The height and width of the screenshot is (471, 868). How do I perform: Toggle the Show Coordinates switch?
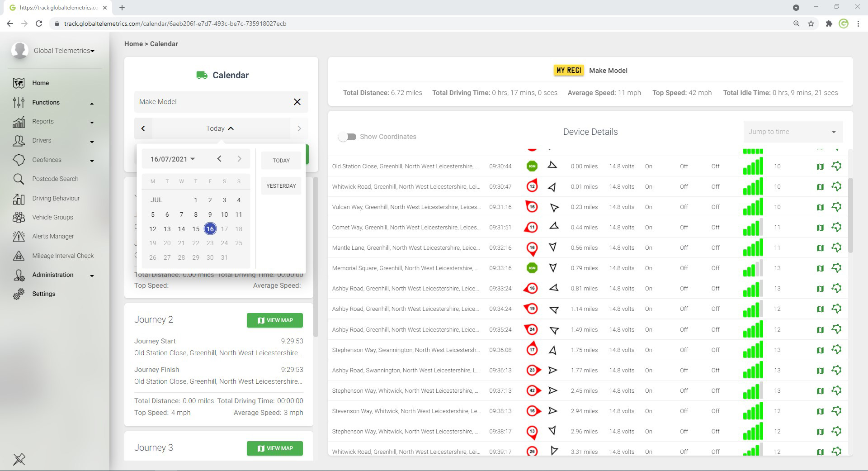(x=347, y=137)
